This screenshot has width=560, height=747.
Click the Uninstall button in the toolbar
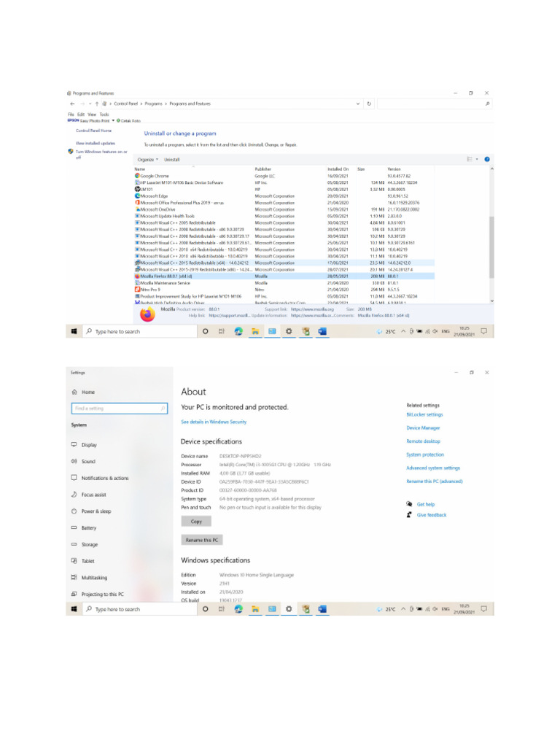click(172, 160)
